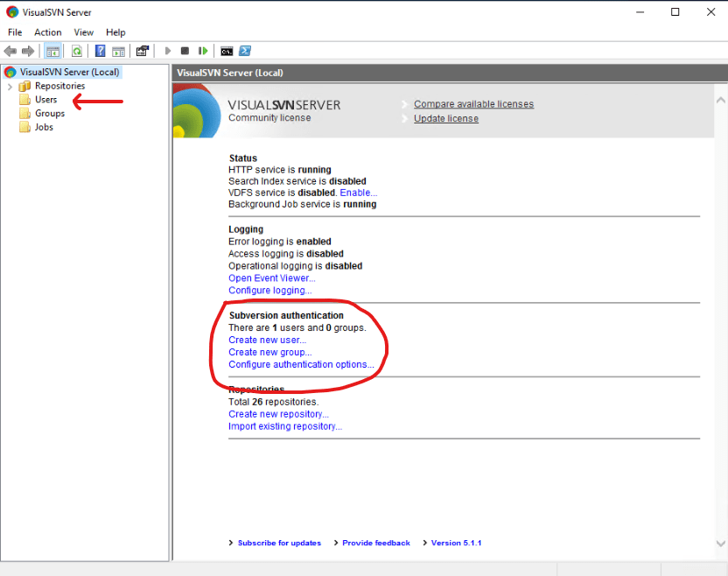The width and height of the screenshot is (728, 576).
Task: Click Enable... link for VDFS service
Action: [x=359, y=193]
